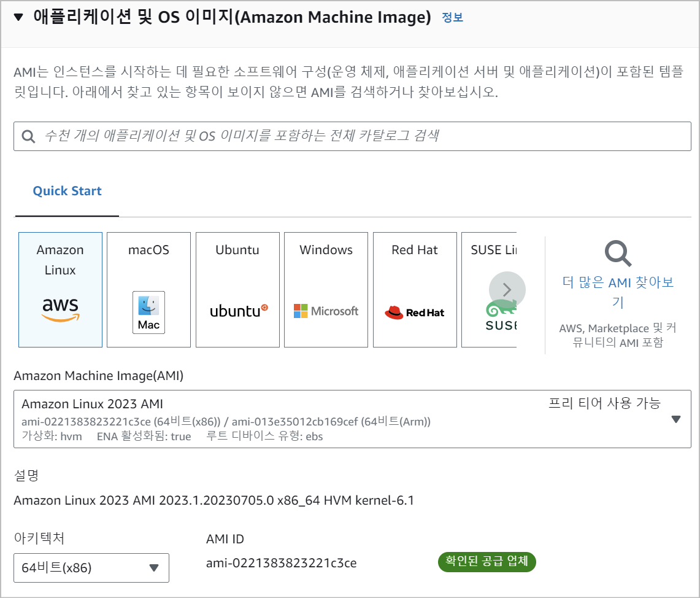Collapse the AMI section header triangle
Viewport: 700px width, 598px height.
coord(18,17)
